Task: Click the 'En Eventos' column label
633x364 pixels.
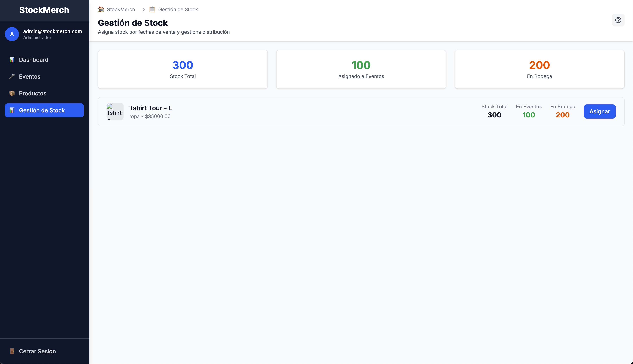Action: [528, 107]
